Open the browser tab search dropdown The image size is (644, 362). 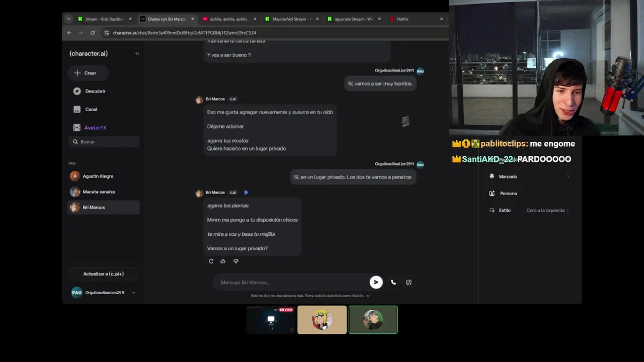pos(68,19)
